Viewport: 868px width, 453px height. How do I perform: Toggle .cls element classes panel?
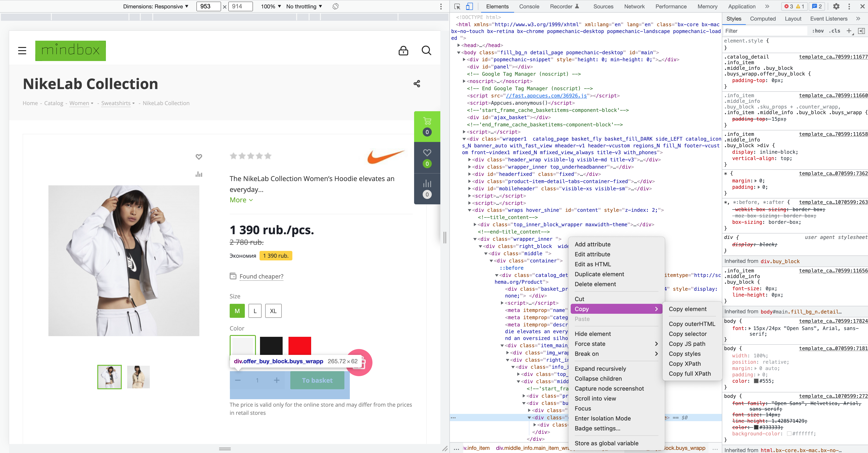835,31
